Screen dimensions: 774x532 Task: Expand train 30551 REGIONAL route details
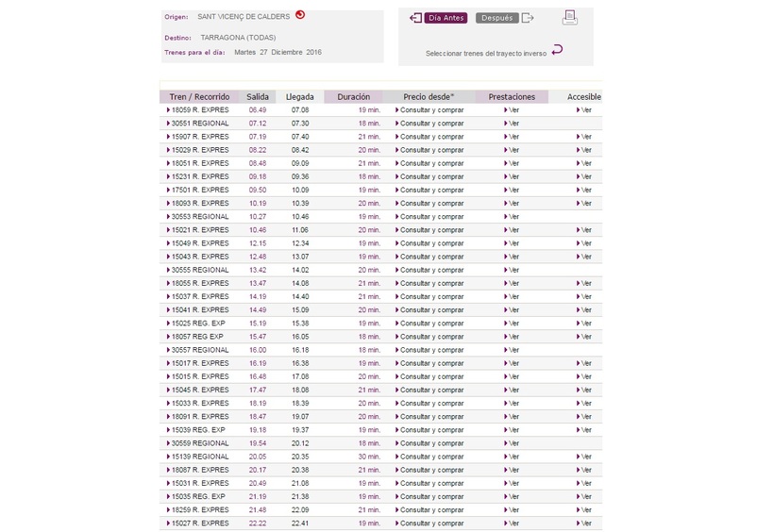(198, 124)
